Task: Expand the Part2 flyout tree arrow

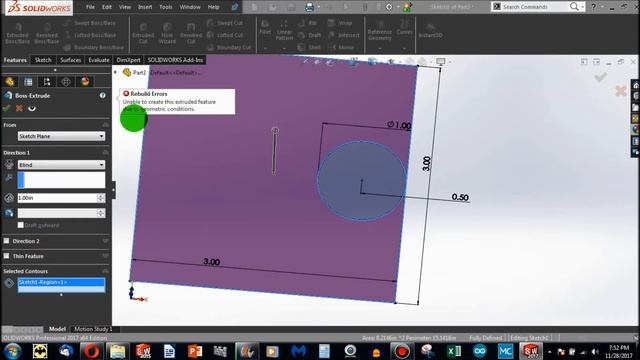Action: (x=116, y=72)
